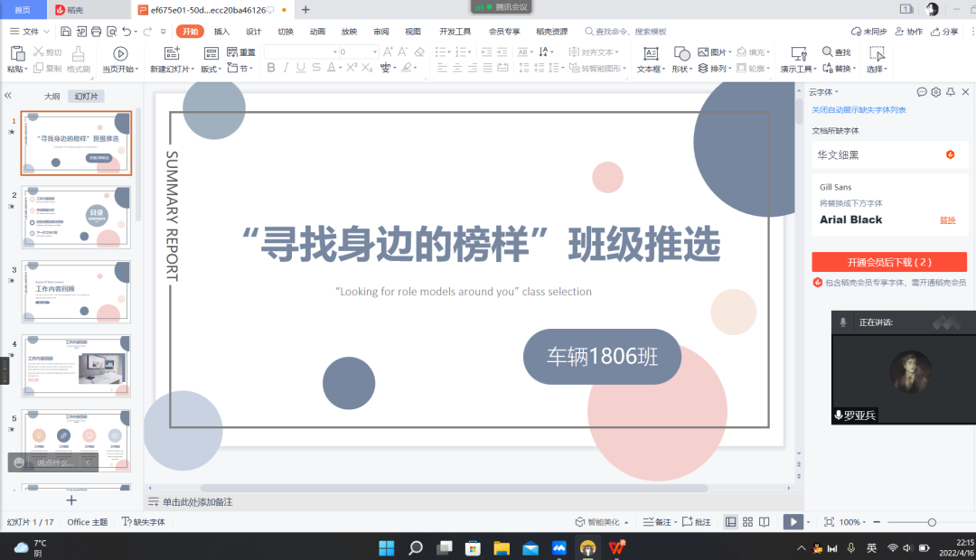Click the 格式刷 (Format Painter) icon
This screenshot has height=560, width=976.
coord(79,54)
